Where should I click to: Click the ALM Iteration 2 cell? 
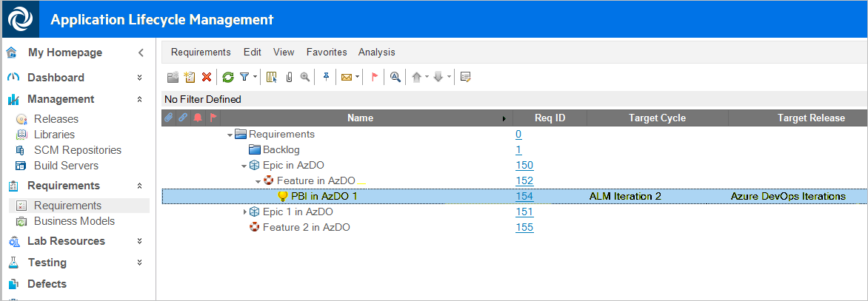point(625,196)
